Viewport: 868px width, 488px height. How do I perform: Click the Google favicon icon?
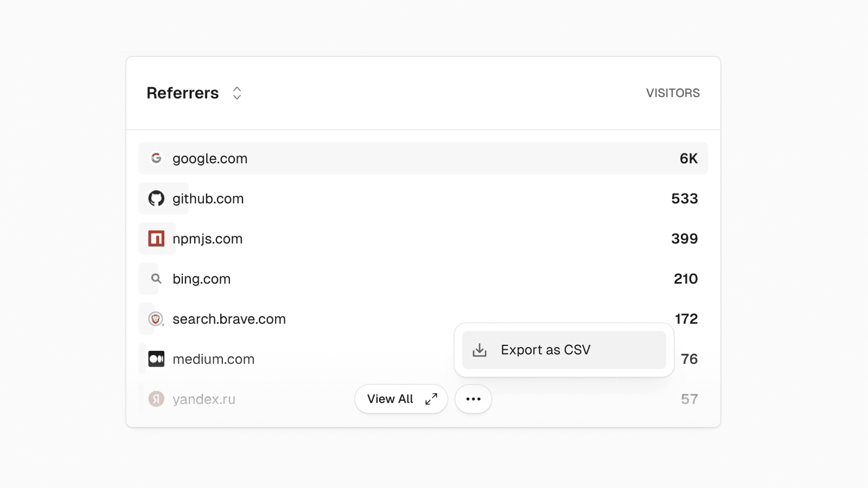[156, 158]
